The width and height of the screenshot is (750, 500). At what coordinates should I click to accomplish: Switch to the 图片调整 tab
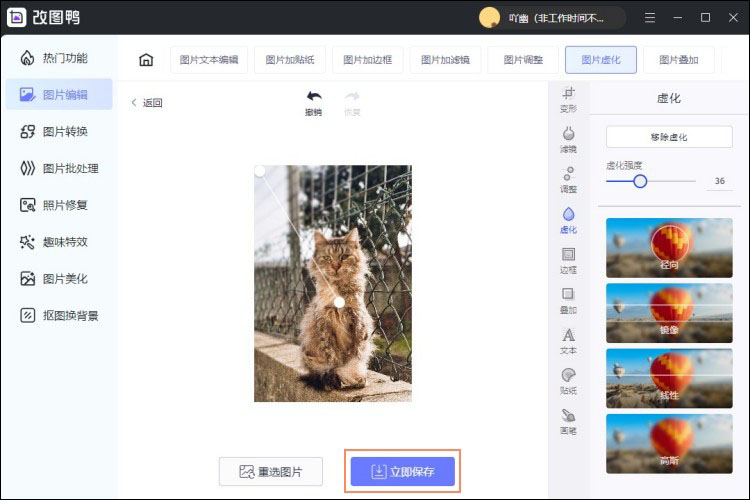coord(523,60)
